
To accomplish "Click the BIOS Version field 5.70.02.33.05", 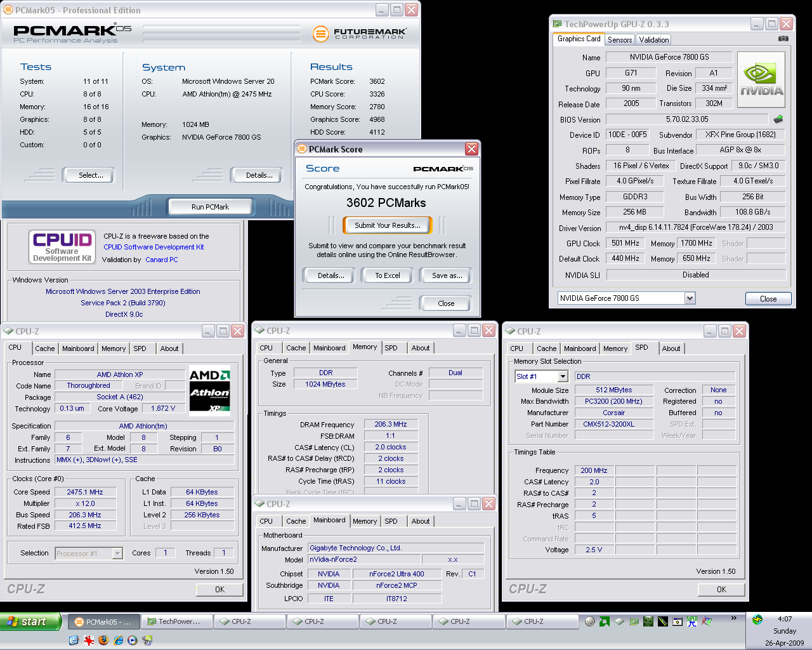I will click(x=687, y=119).
